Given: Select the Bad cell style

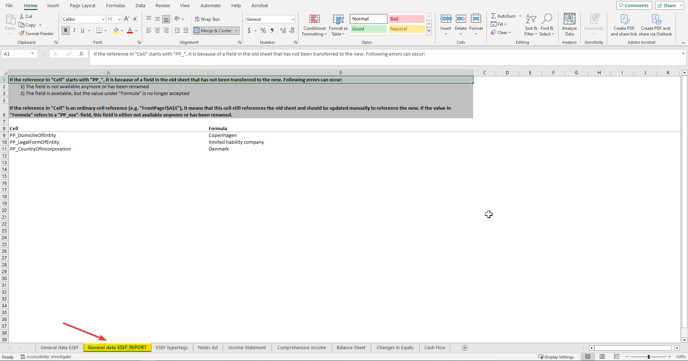Looking at the screenshot, I should coord(407,19).
